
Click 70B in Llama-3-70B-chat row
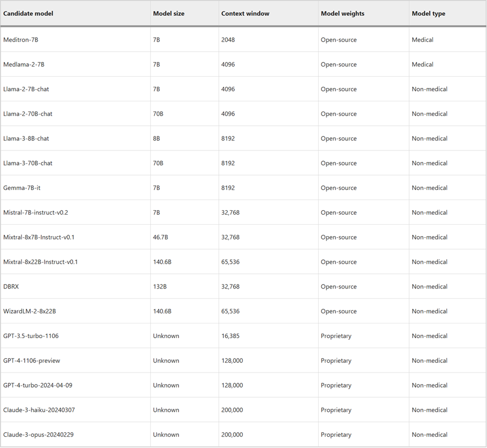pyautogui.click(x=158, y=163)
